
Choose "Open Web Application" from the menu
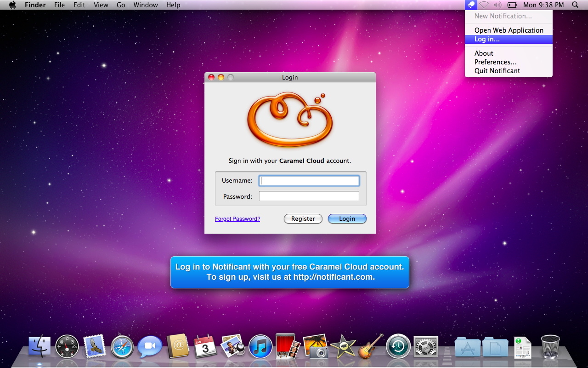(509, 30)
